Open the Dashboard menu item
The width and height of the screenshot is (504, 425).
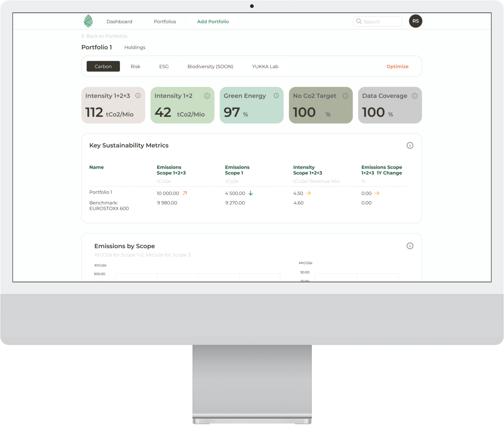[x=119, y=21]
